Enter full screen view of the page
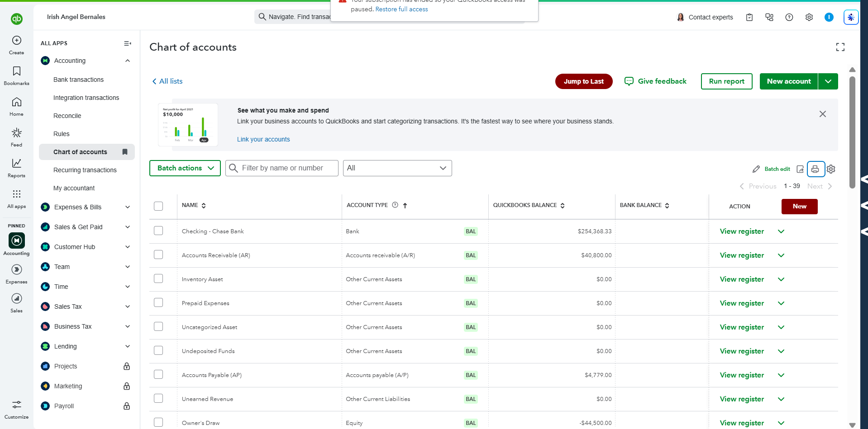Image resolution: width=868 pixels, height=429 pixels. (840, 47)
